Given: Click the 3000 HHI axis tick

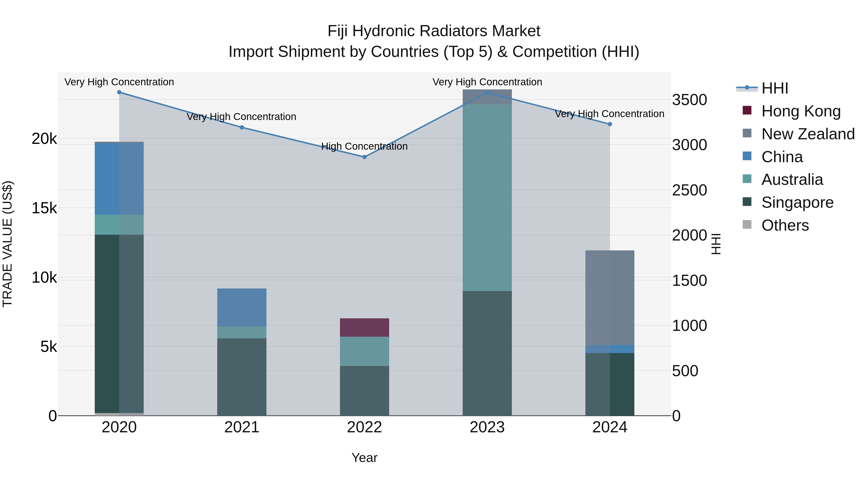Looking at the screenshot, I should click(x=690, y=145).
